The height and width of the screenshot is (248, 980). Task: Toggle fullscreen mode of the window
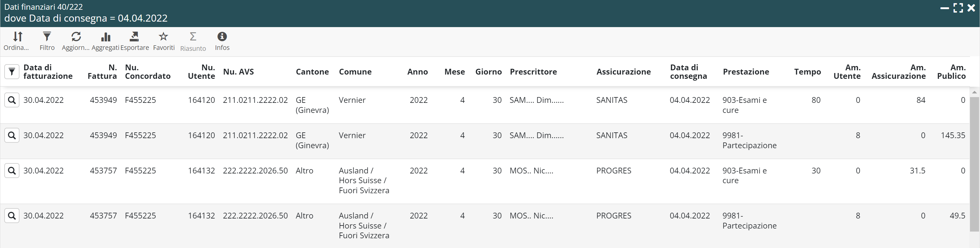pyautogui.click(x=958, y=8)
